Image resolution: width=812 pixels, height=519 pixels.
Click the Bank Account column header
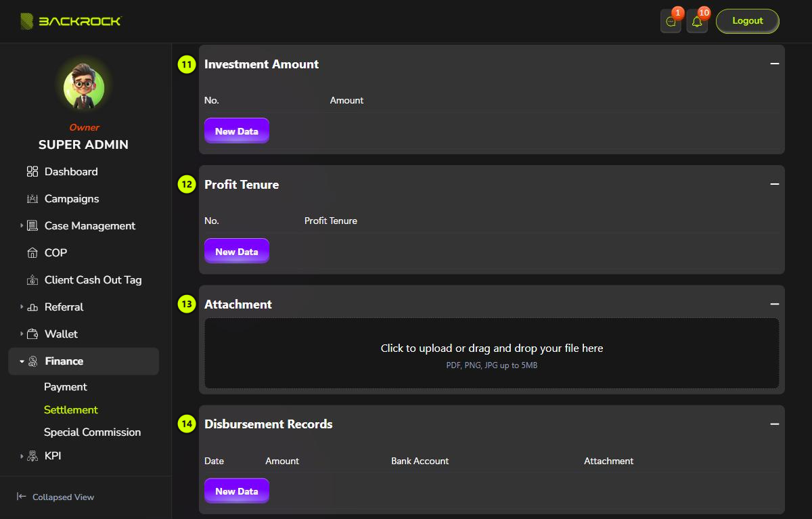coord(420,461)
